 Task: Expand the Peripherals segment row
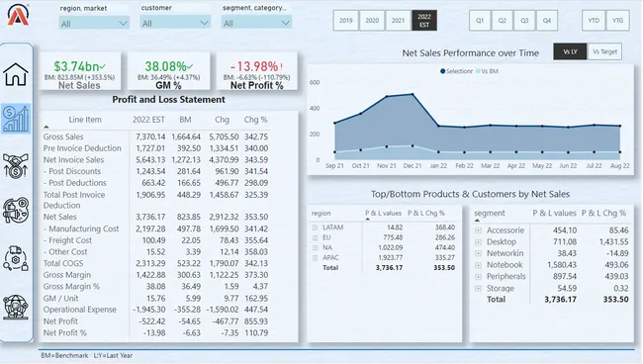478,277
